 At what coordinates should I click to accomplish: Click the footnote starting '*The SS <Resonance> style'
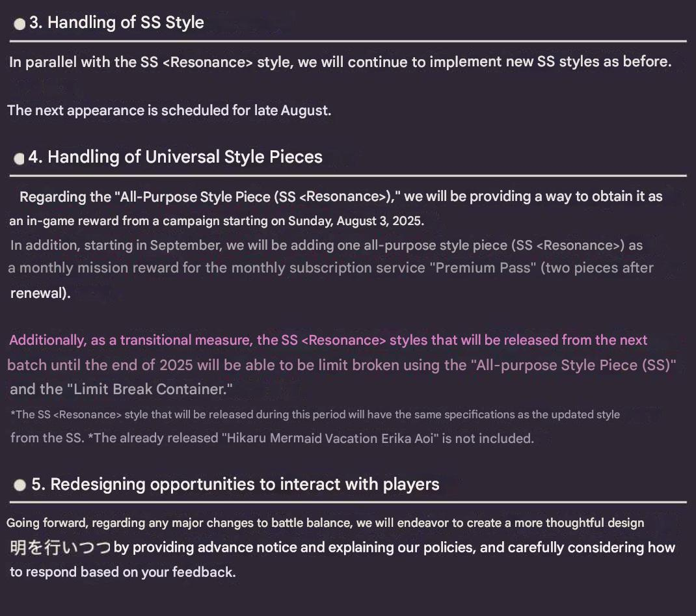pos(315,415)
